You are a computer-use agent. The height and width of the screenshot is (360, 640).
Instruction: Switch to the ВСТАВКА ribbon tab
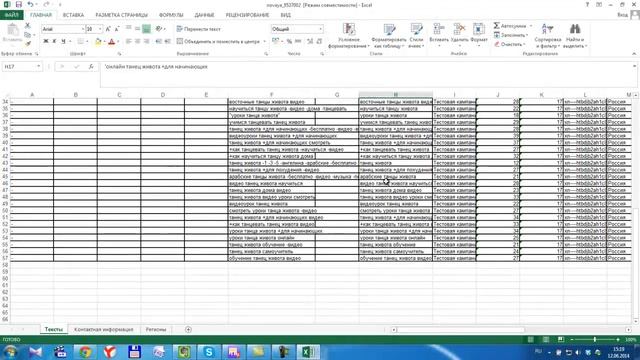(73, 15)
